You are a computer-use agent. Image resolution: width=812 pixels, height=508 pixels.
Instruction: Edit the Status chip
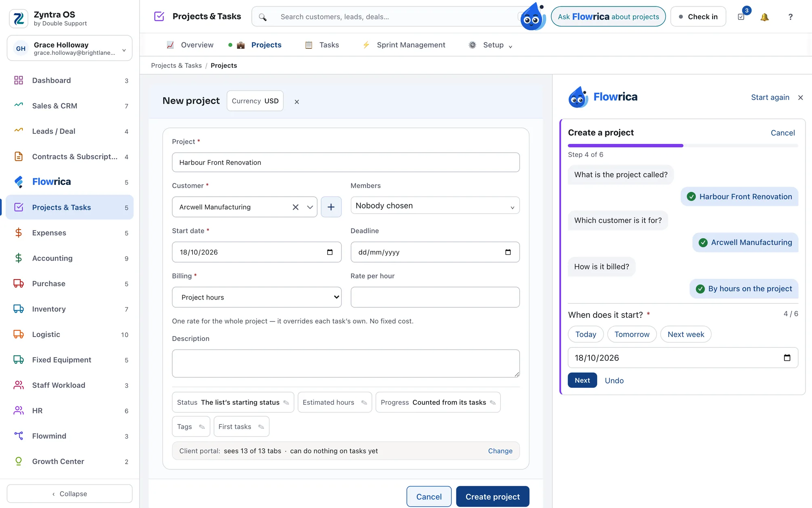(x=233, y=402)
